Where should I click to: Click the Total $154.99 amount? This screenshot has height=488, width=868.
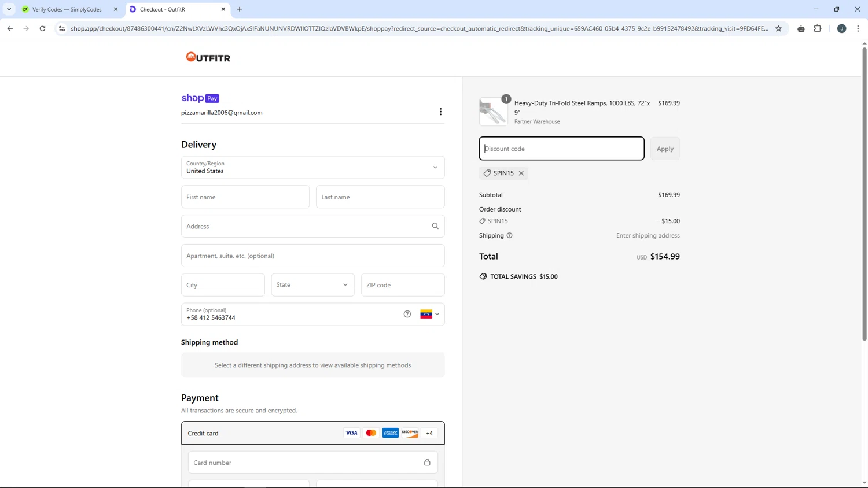pyautogui.click(x=665, y=256)
